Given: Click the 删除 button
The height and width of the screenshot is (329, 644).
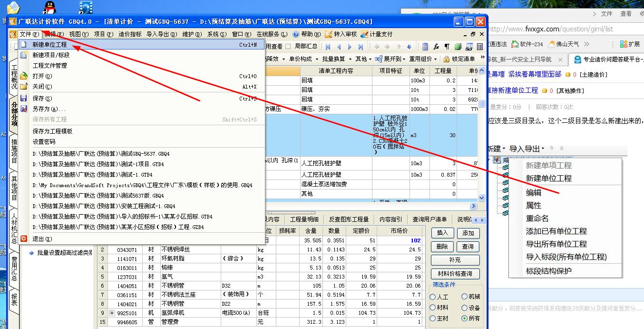Looking at the screenshot, I should 442,247.
